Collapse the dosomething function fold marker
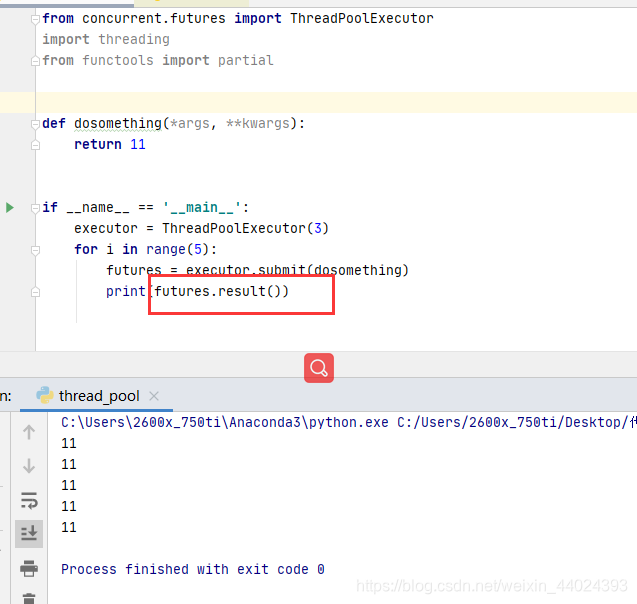Screen dimensions: 637x604 pyautogui.click(x=35, y=123)
